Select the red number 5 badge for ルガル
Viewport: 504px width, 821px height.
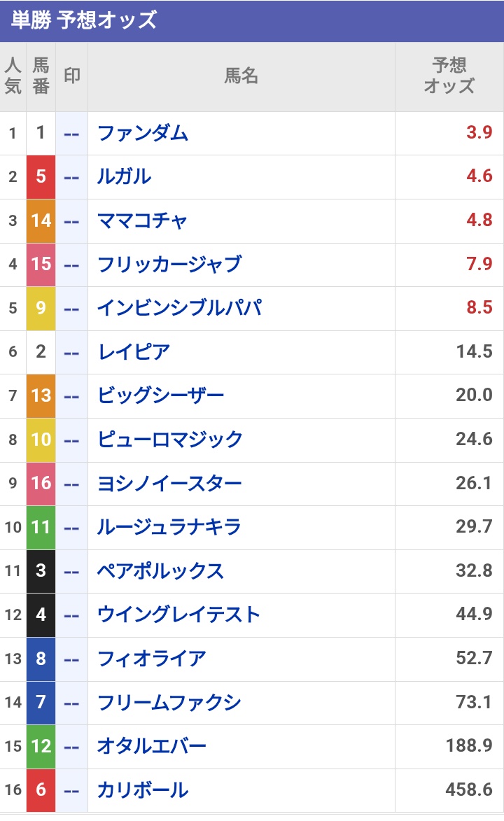(41, 176)
